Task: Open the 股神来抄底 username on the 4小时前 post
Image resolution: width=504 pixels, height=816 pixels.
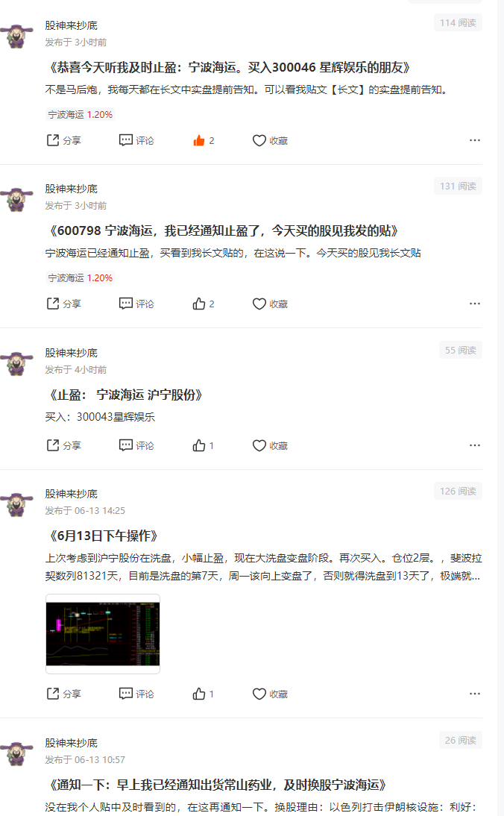Action: pyautogui.click(x=72, y=353)
